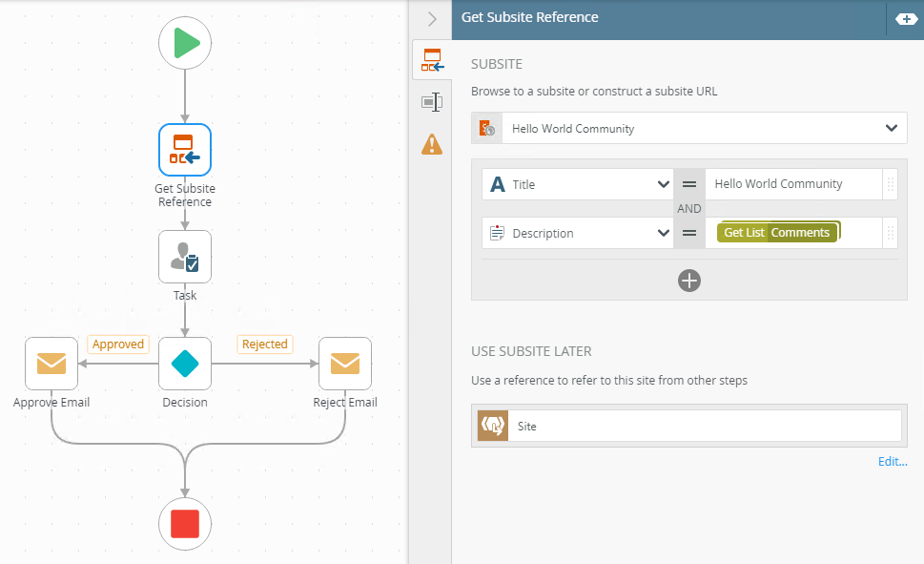924x564 pixels.
Task: Switch to the subsite configuration tab
Action: point(432,61)
